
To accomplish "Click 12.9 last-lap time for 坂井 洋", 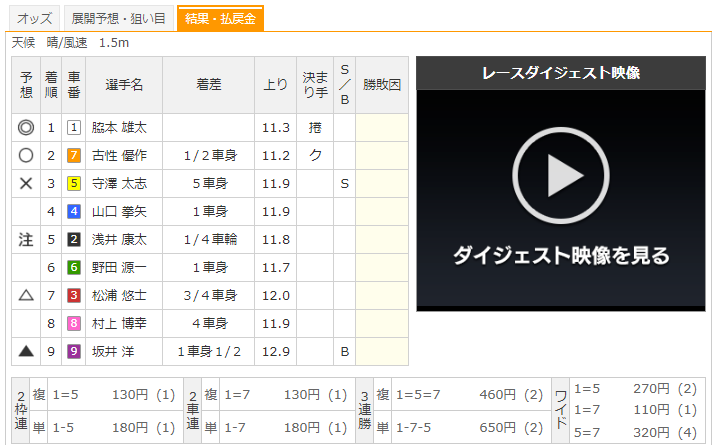I will pos(276,352).
